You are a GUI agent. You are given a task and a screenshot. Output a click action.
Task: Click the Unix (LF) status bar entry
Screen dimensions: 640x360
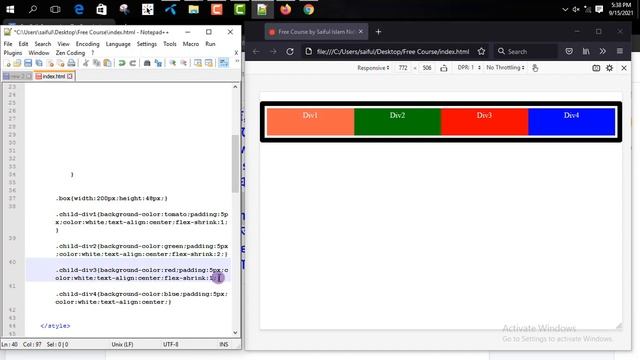coord(122,344)
